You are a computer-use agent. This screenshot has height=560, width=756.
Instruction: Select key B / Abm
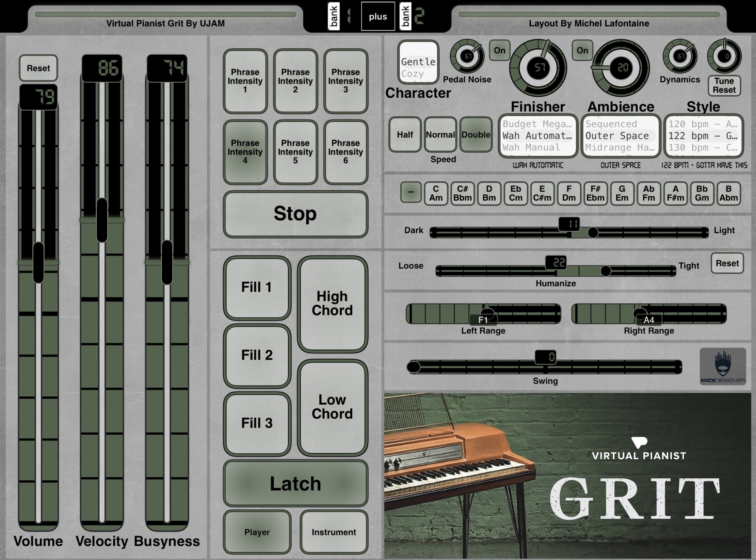click(728, 193)
